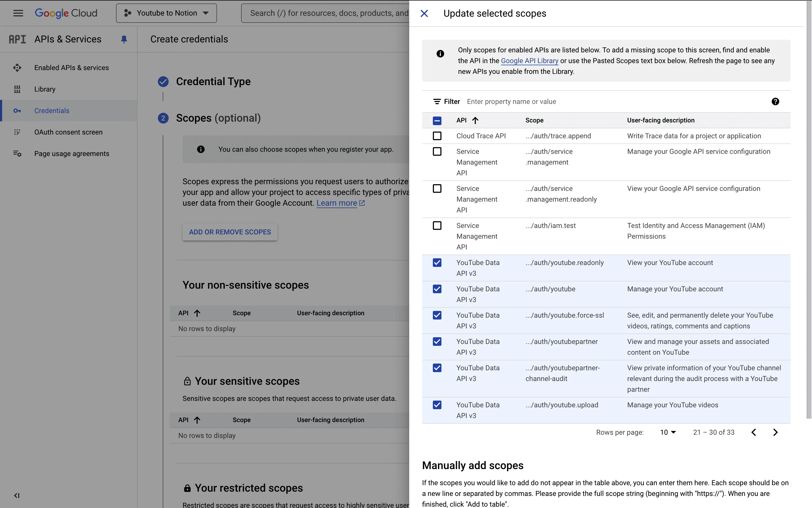This screenshot has width=812, height=508.
Task: Click the Manually add scopes heading
Action: [473, 465]
